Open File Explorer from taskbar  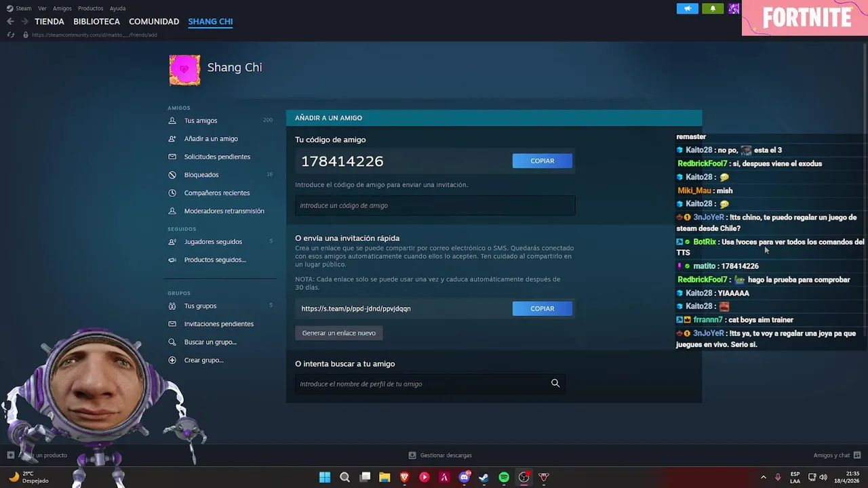(384, 477)
